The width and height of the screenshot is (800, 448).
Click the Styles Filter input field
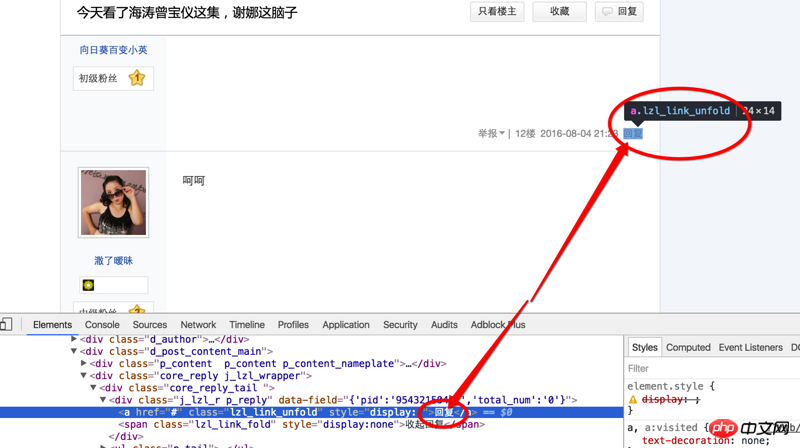coord(713,368)
